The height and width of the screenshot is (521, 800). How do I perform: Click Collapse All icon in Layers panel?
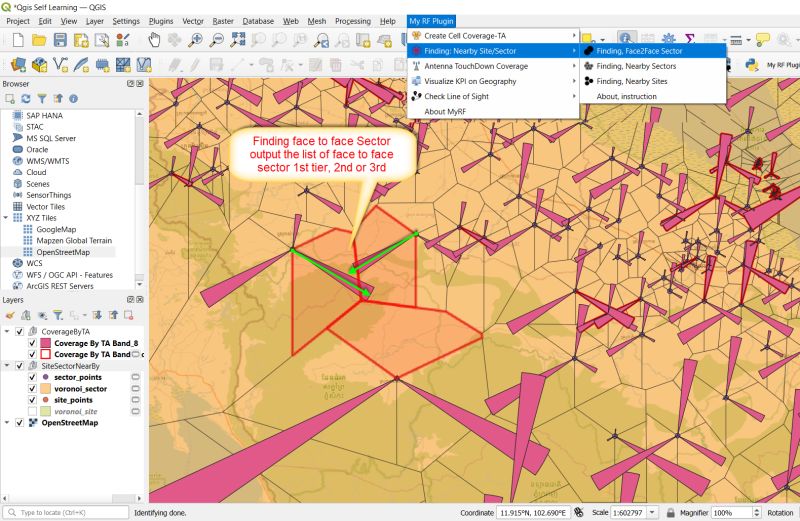point(113,315)
